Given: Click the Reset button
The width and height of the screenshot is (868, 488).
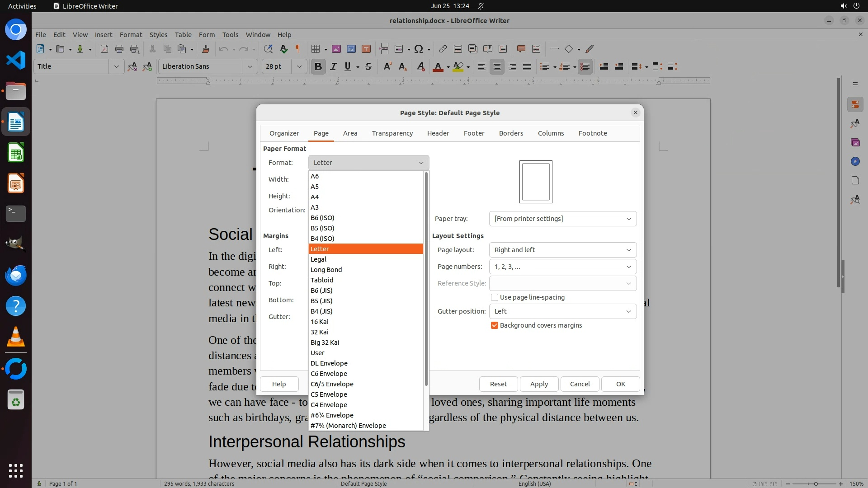Looking at the screenshot, I should click(x=498, y=384).
